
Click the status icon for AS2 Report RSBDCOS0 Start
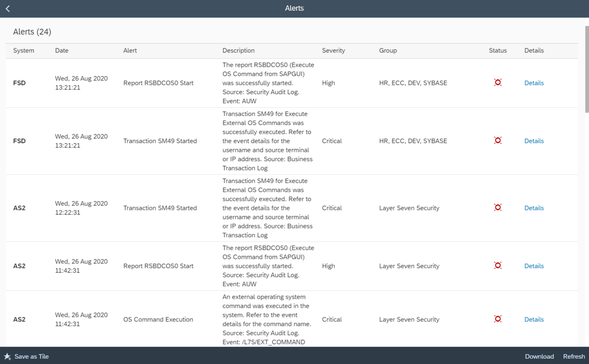tap(498, 266)
